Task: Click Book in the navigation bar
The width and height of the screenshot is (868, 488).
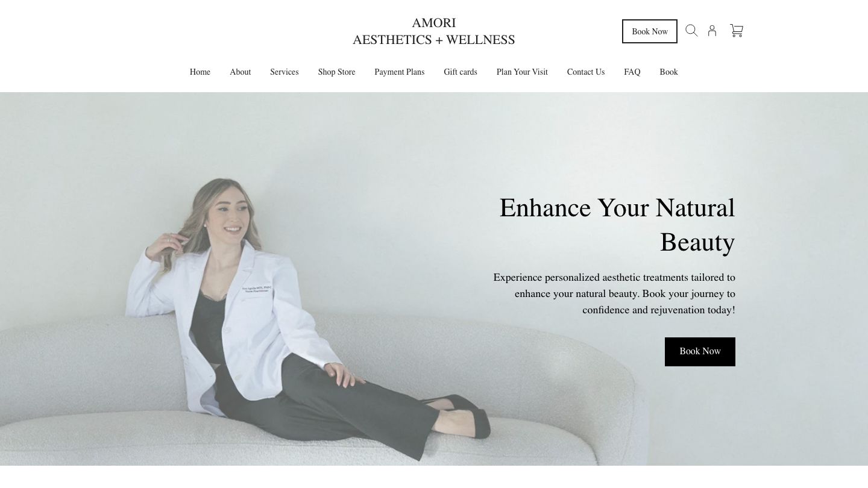Action: tap(669, 72)
